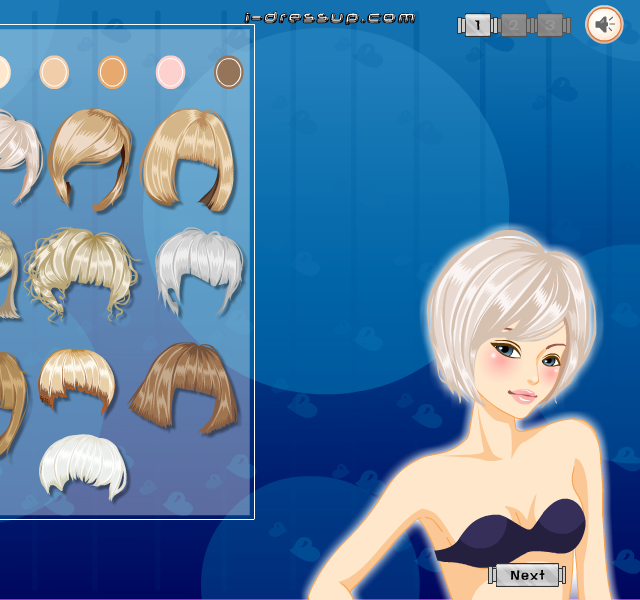
Task: Choose the orange tan skin tone swatch
Action: point(112,72)
